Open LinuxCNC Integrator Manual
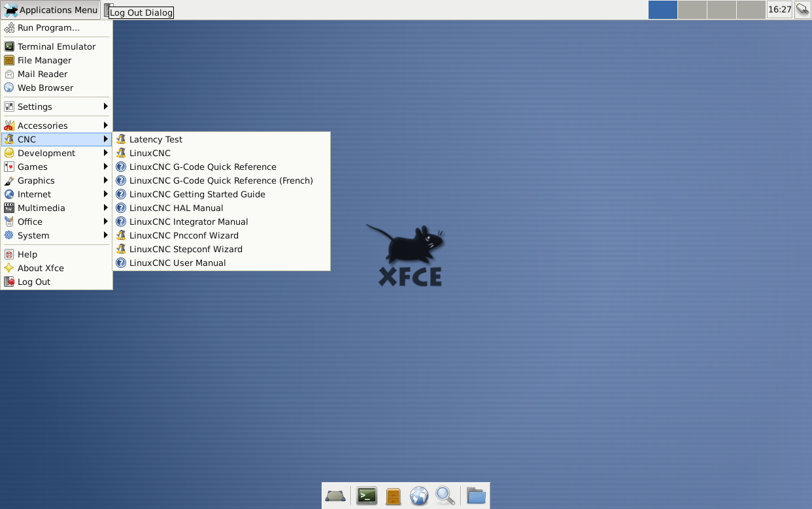This screenshot has height=509, width=812. click(222, 222)
